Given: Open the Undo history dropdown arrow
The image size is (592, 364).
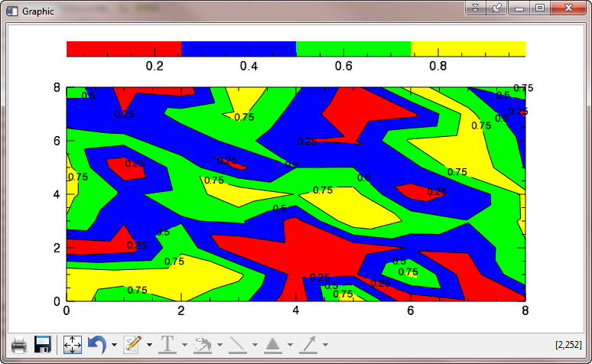Looking at the screenshot, I should pos(114,346).
